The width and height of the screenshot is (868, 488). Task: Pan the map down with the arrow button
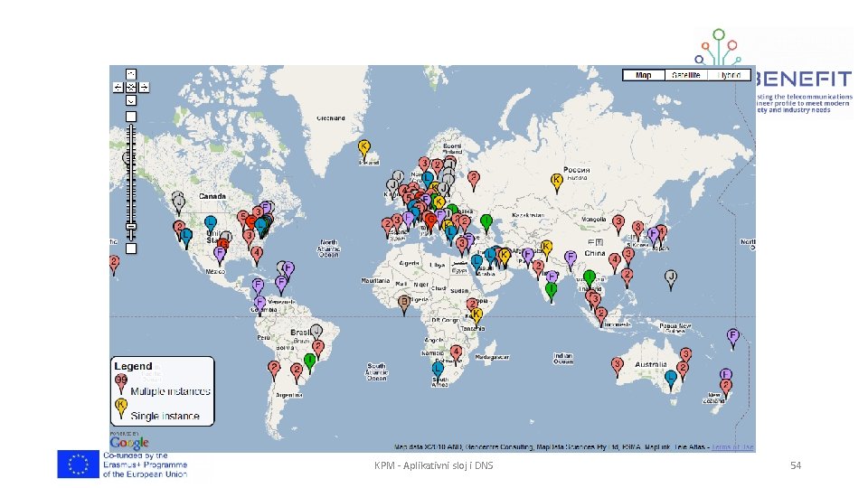coord(130,100)
